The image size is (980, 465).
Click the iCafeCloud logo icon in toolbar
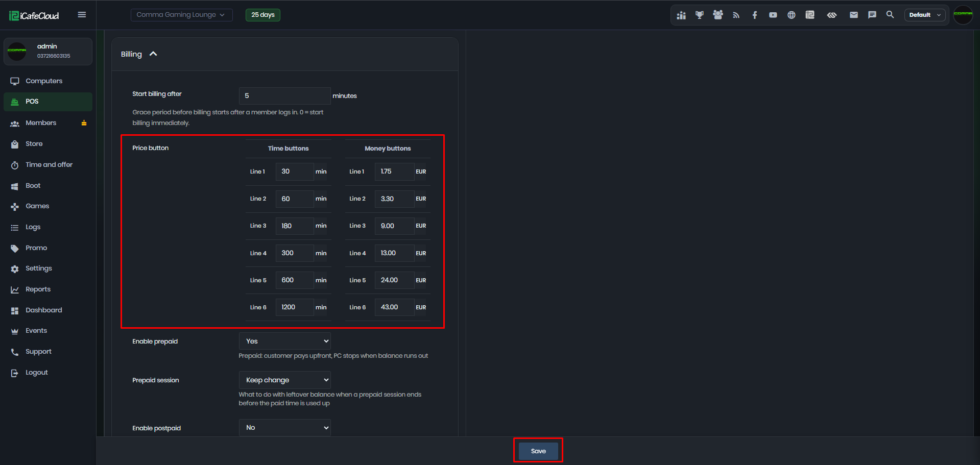coord(810,15)
